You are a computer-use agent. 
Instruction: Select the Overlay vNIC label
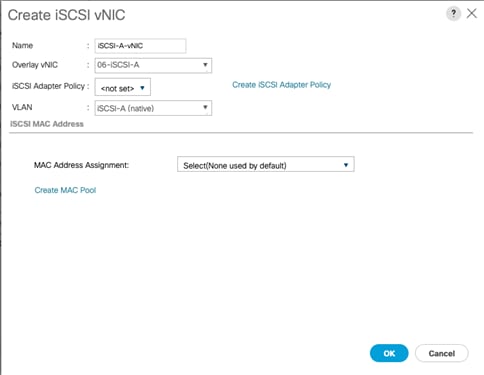pos(35,65)
